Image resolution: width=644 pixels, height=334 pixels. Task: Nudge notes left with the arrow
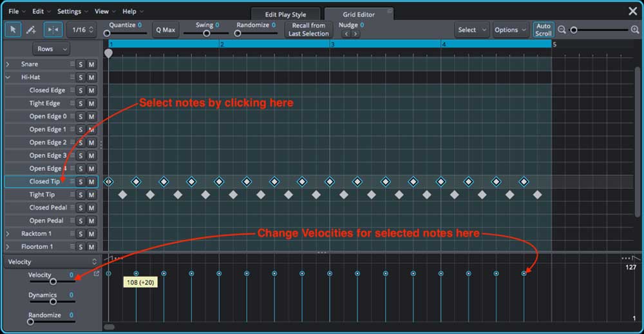click(346, 34)
